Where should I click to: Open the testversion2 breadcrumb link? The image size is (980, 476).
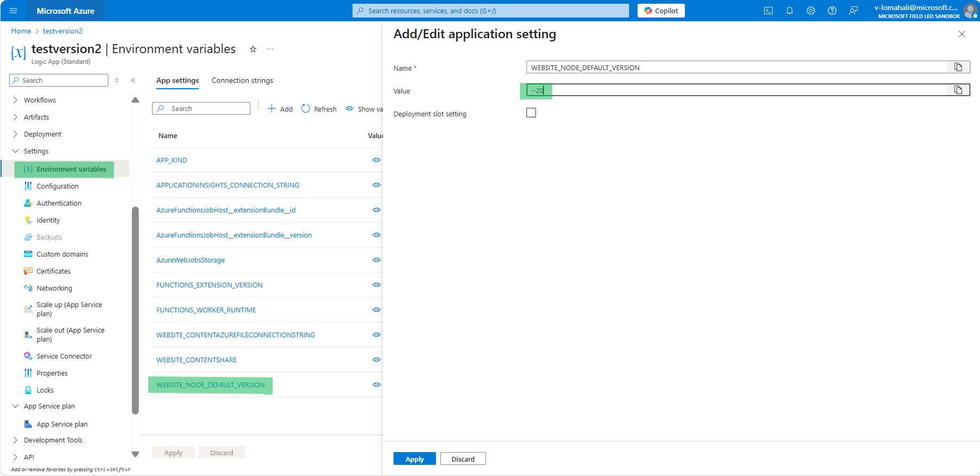[x=63, y=31]
